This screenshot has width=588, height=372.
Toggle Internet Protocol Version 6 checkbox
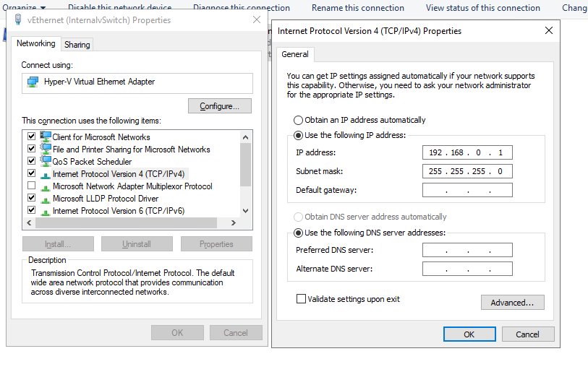[x=32, y=210]
